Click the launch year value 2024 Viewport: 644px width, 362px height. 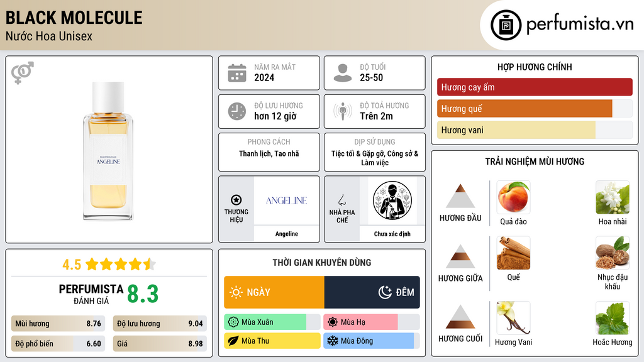click(264, 77)
